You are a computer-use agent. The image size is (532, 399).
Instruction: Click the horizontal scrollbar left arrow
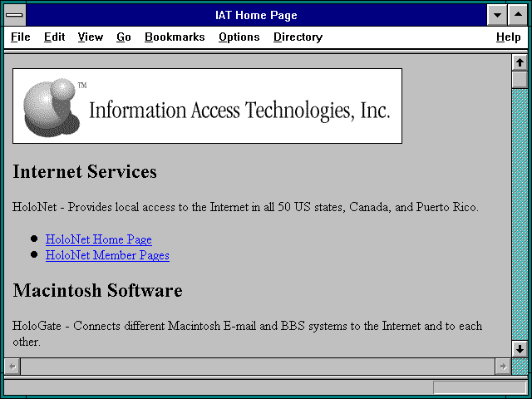(x=12, y=367)
